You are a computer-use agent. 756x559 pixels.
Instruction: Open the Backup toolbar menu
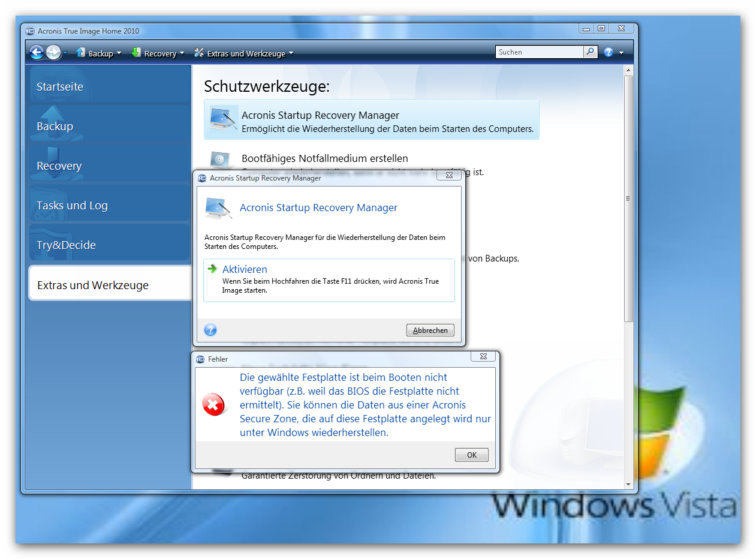[99, 53]
